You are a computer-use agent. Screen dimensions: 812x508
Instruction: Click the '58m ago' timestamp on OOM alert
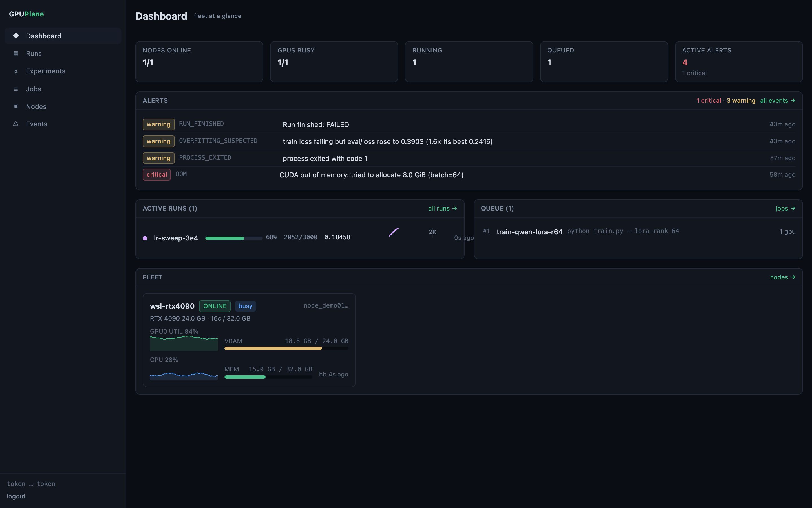(782, 175)
